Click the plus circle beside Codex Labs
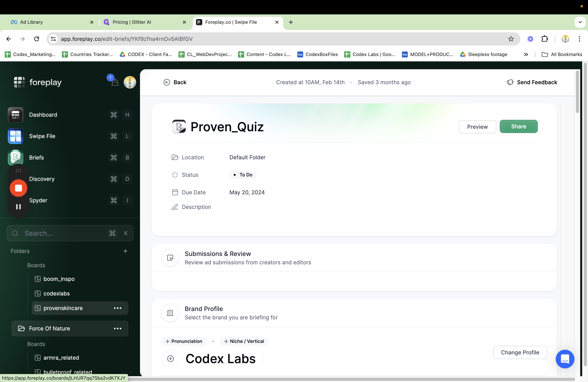 pos(171,358)
